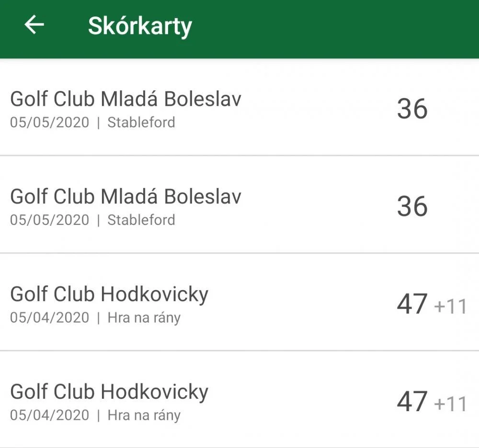The width and height of the screenshot is (479, 448).
Task: Open the first Golf Club Mladá Boleslav scorecard
Action: tap(239, 107)
